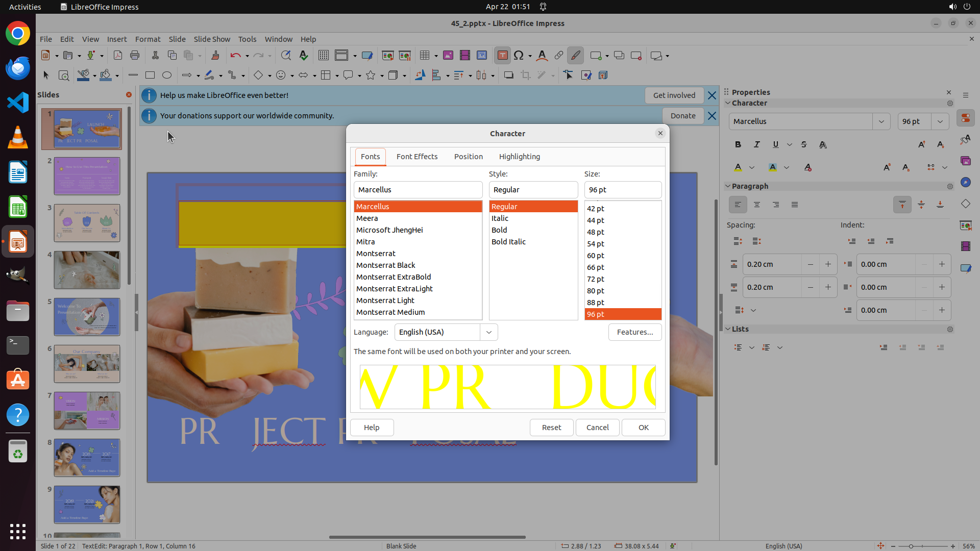Select Montserrat Light in the family list

[385, 300]
